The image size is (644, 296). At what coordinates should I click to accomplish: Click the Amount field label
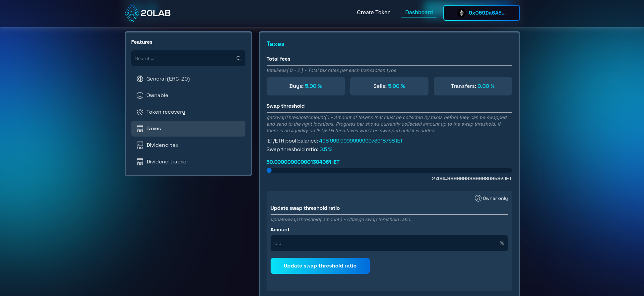[280, 230]
